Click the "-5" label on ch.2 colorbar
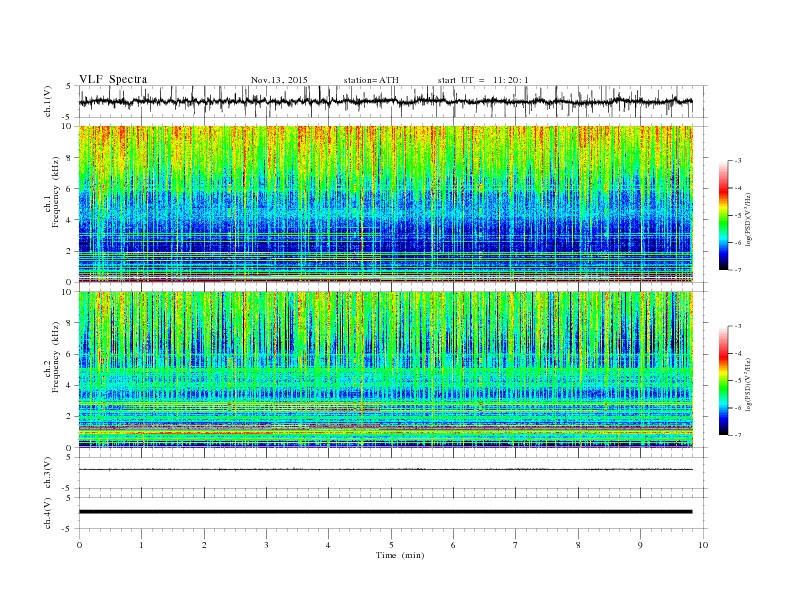Image resolution: width=792 pixels, height=612 pixels. (737, 380)
